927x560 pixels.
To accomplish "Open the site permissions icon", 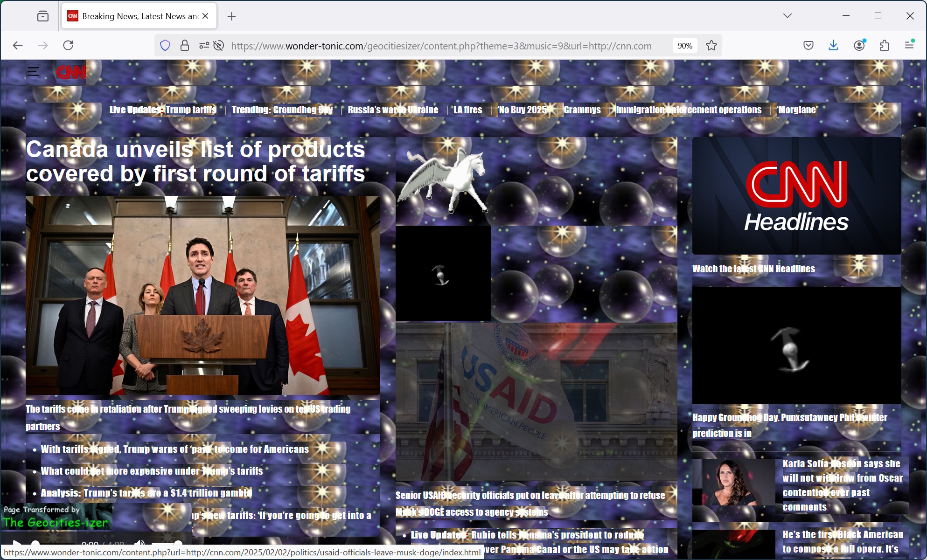I will click(204, 45).
